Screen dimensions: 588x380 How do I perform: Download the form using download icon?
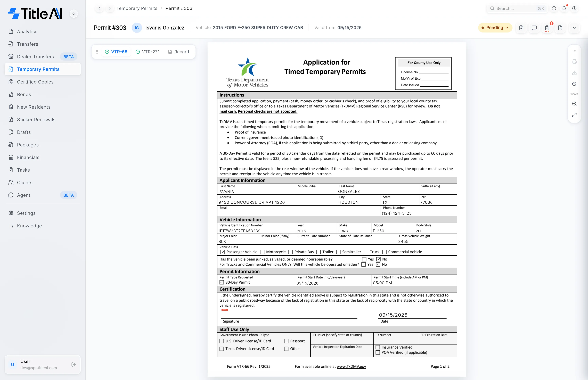point(574,73)
